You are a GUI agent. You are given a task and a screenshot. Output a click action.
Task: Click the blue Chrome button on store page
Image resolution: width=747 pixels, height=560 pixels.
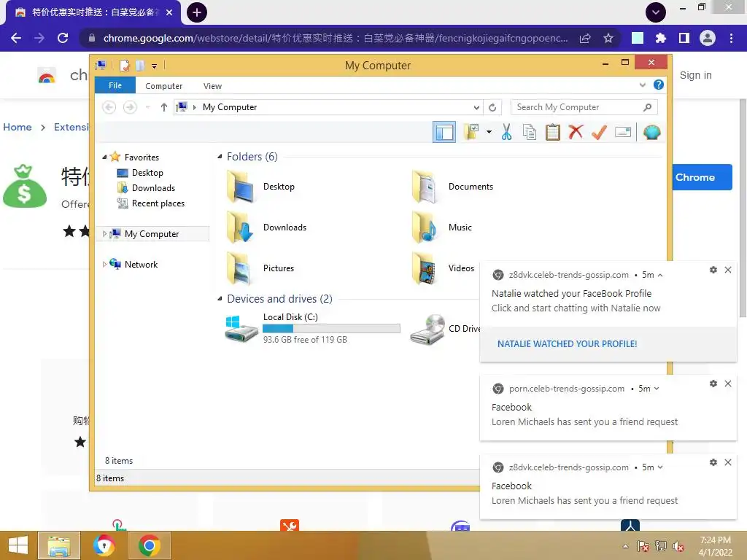[702, 177]
